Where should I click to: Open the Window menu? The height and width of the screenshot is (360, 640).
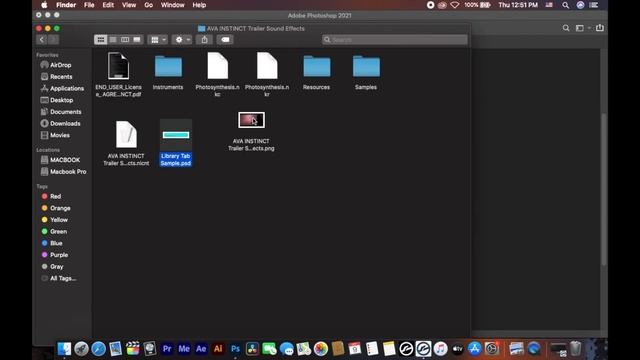[173, 5]
